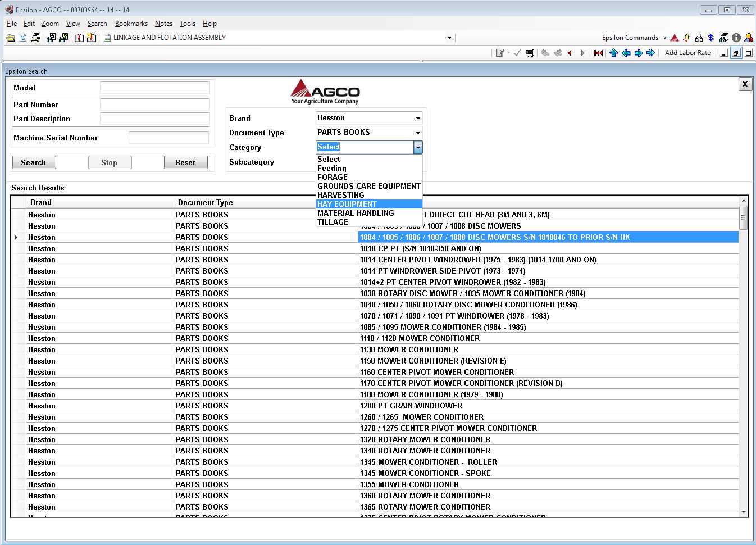Collapse the Category dropdown arrow
Screen dimensions: 756x545
click(x=418, y=147)
